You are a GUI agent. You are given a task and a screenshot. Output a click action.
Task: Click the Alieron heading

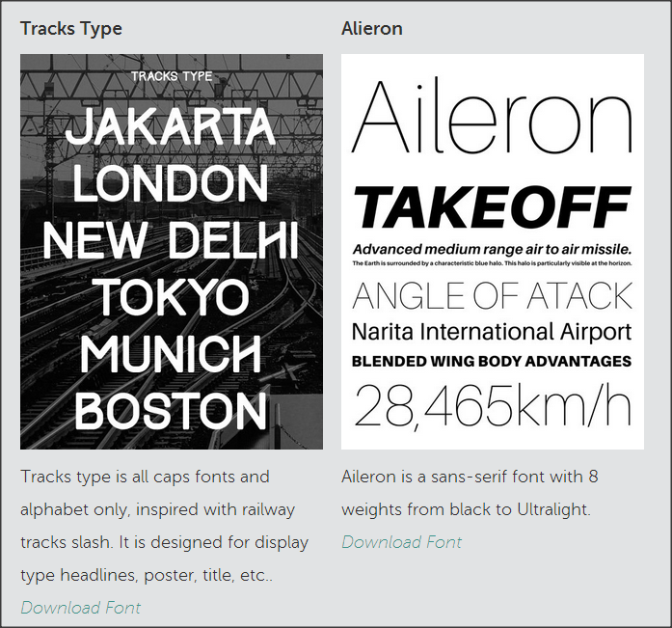point(371,29)
